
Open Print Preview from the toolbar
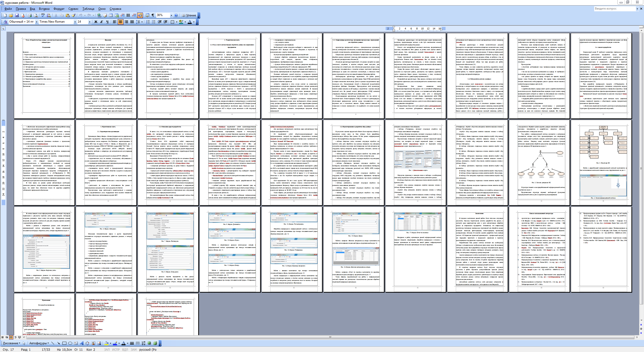coord(35,15)
